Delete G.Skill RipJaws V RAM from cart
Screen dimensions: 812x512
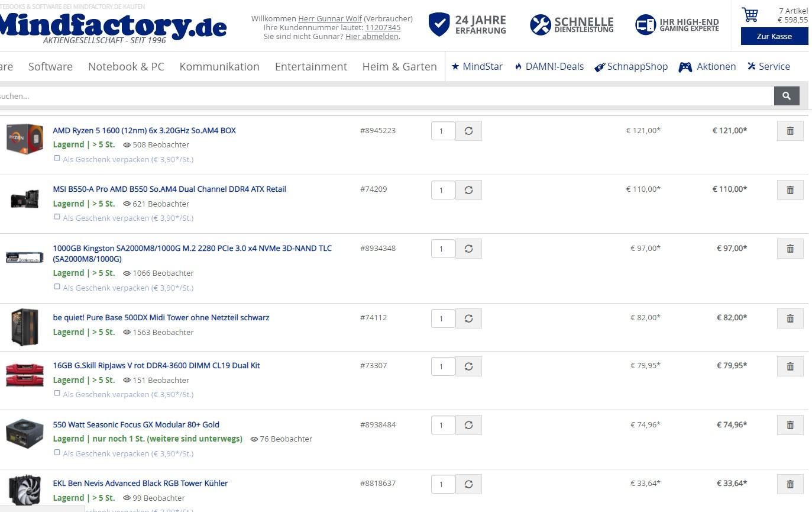coord(790,366)
